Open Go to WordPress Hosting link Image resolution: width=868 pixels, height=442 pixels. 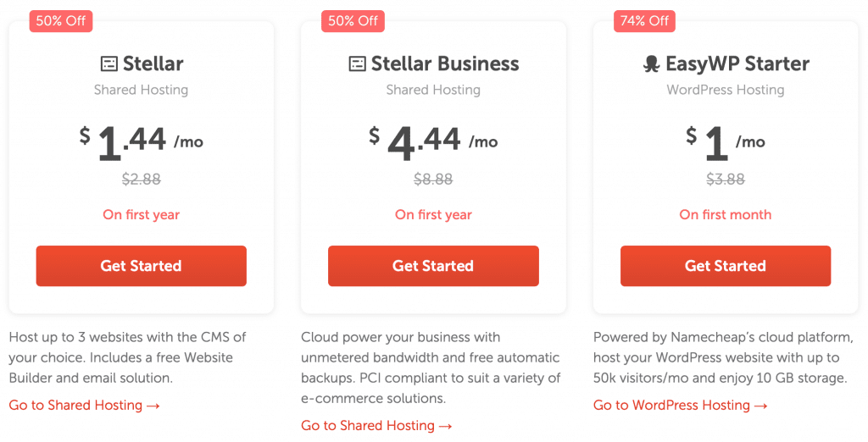pos(681,406)
